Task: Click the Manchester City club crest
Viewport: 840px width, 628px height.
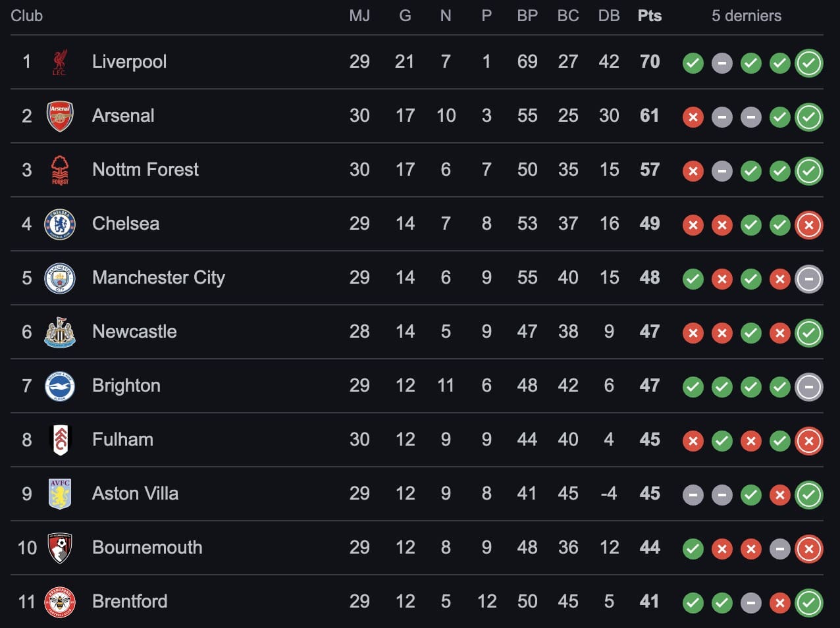Action: click(x=60, y=278)
